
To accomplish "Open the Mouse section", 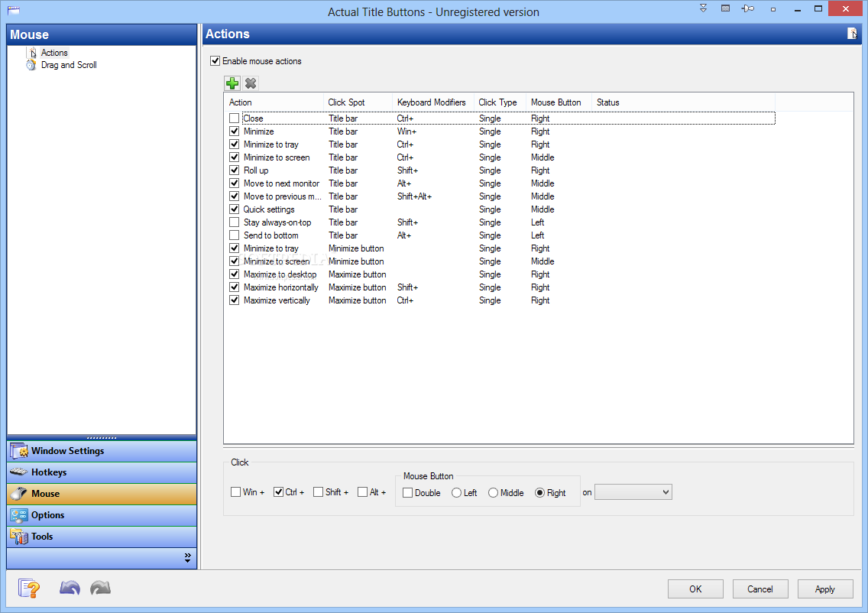I will pyautogui.click(x=102, y=494).
